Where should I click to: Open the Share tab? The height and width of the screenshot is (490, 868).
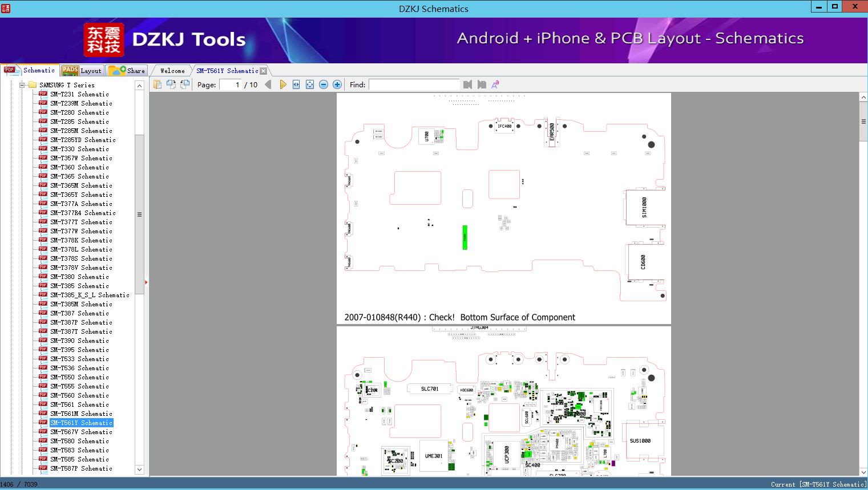pyautogui.click(x=127, y=71)
